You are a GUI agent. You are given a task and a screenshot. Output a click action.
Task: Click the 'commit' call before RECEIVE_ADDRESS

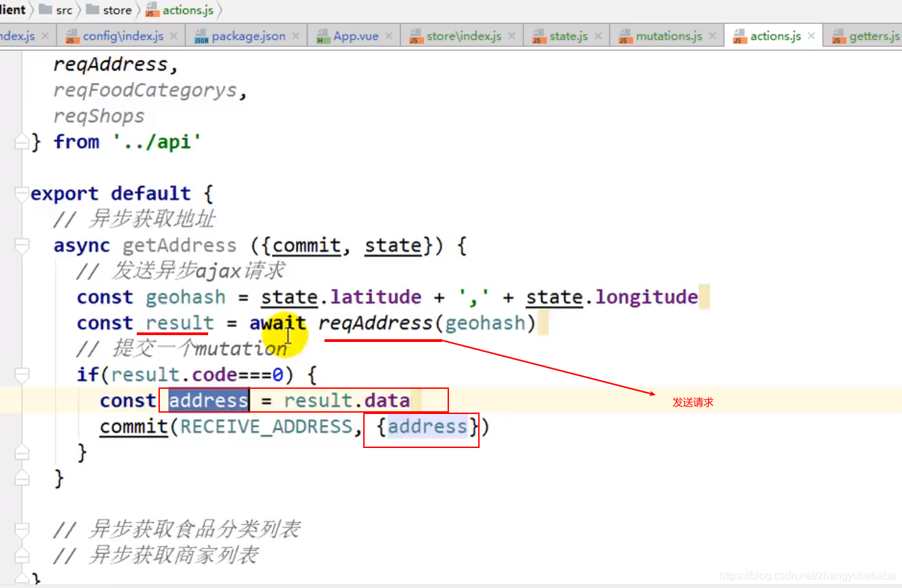[x=134, y=427]
